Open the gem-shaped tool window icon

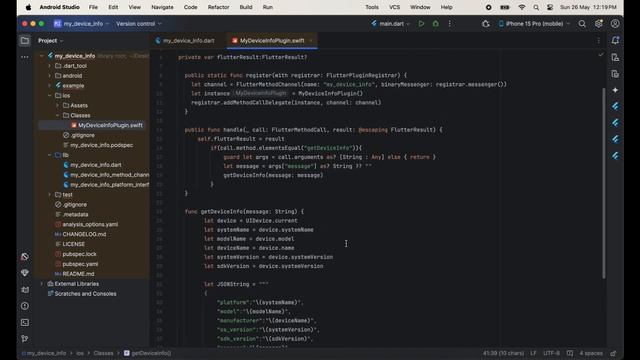(x=25, y=273)
